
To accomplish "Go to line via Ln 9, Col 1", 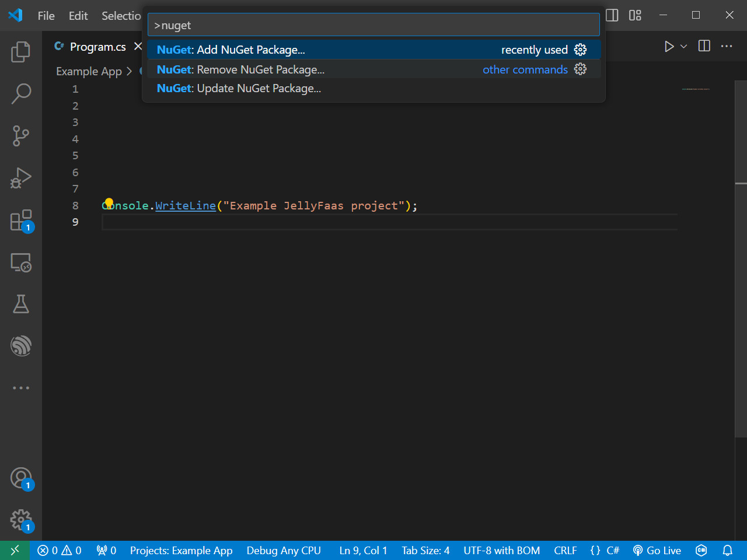I will click(363, 550).
